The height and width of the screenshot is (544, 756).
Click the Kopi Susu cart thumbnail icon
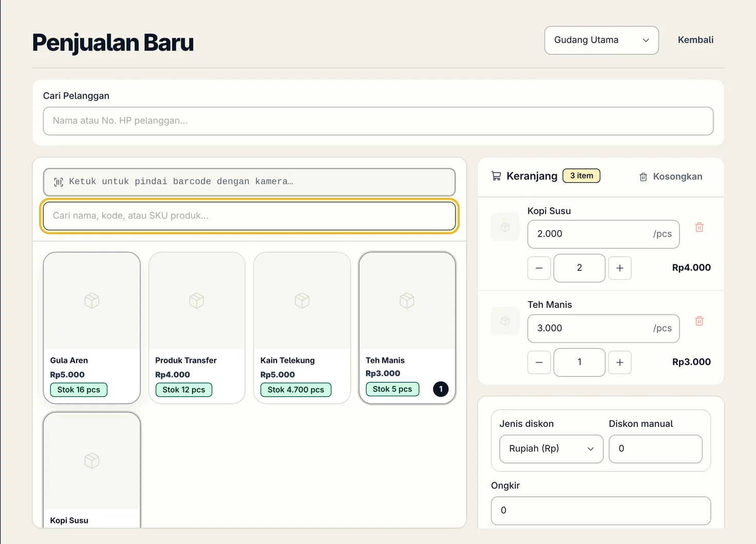[x=505, y=227]
